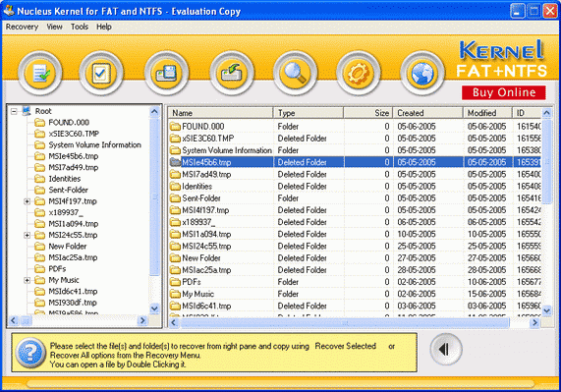The height and width of the screenshot is (392, 561).
Task: Expand the My Music tree node
Action: pos(27,280)
